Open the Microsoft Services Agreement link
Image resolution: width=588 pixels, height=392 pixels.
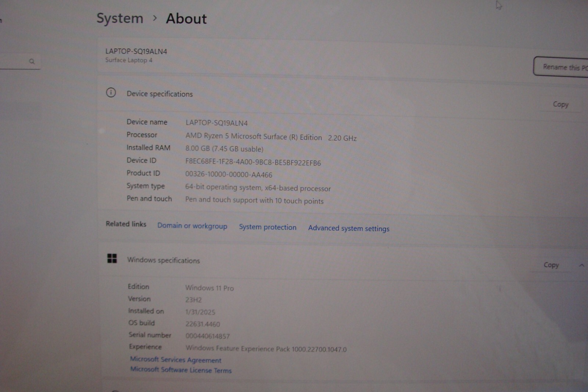176,360
